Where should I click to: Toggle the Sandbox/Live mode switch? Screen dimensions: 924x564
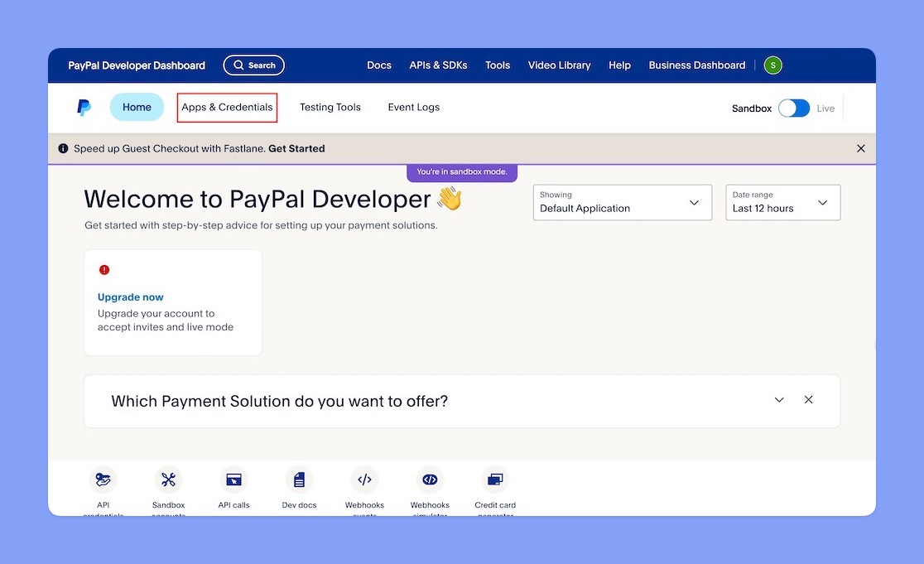794,108
